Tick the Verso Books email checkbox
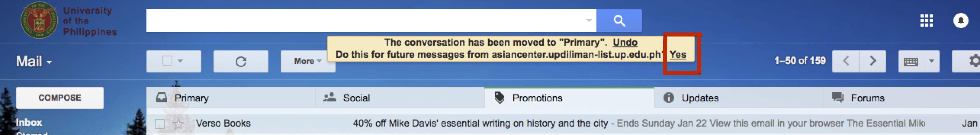This screenshot has height=135, width=980. pos(160,124)
